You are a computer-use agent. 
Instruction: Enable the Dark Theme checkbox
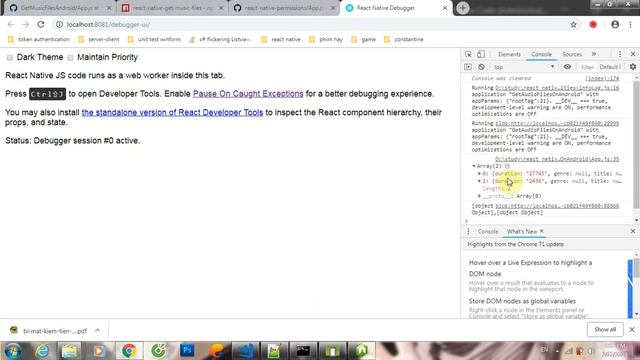point(9,58)
